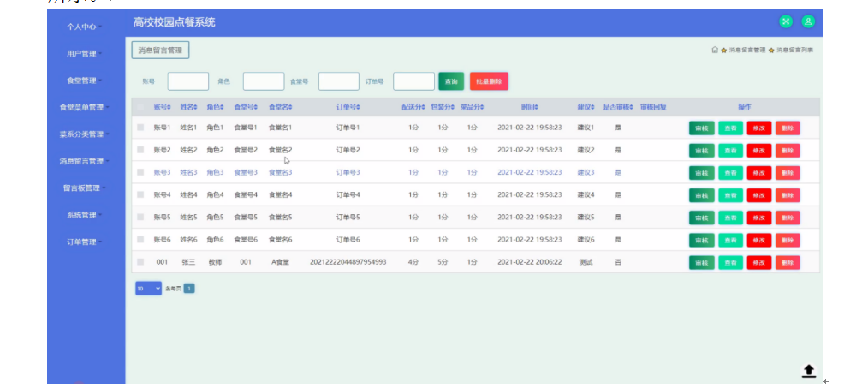This screenshot has width=868, height=388.
Task: Check the box for row 账号4
Action: point(140,194)
